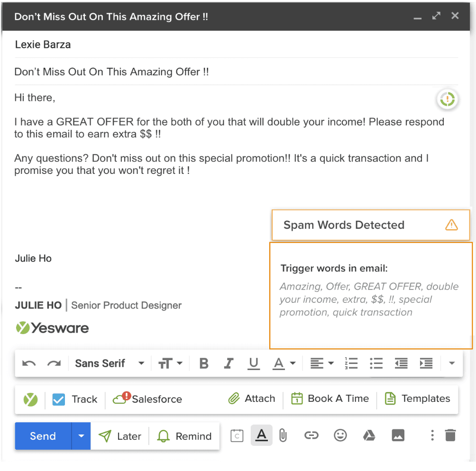Expand the Sans Serif font dropdown
This screenshot has height=471, width=476.
point(110,363)
